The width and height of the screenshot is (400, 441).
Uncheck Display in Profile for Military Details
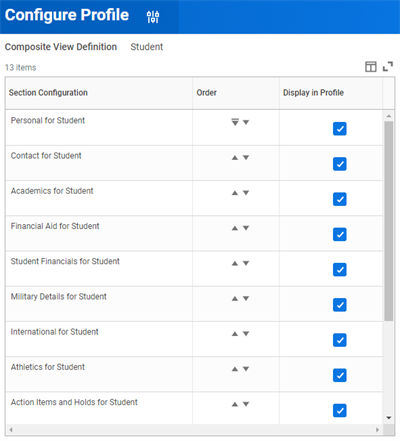(x=340, y=305)
